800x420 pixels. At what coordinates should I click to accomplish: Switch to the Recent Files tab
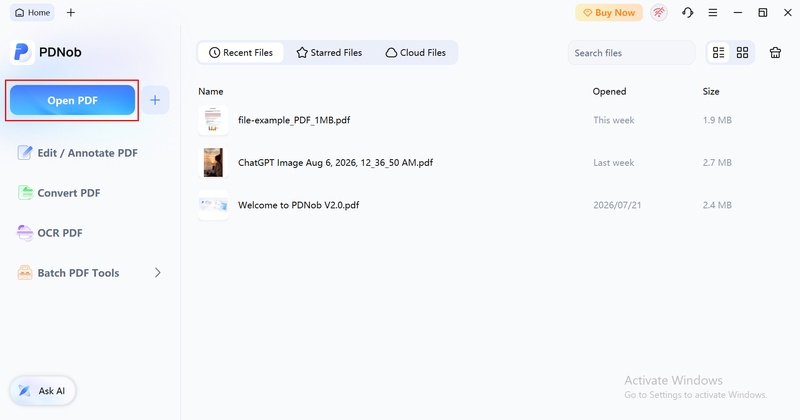coord(241,53)
